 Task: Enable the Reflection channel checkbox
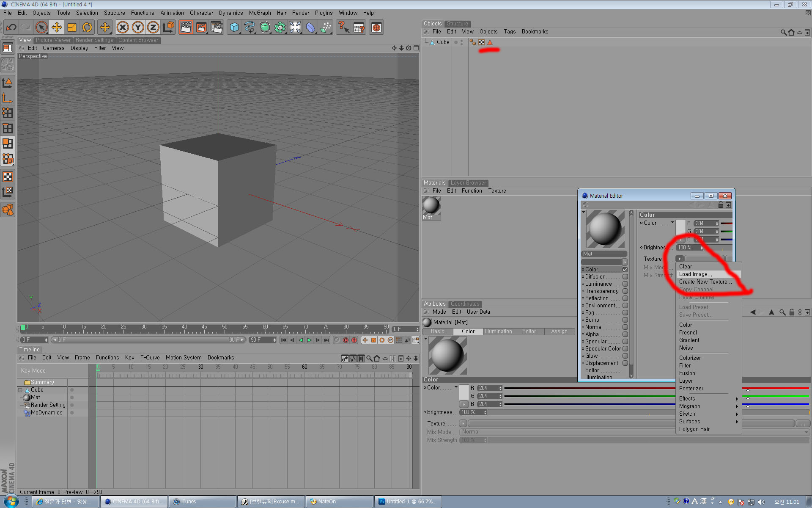click(x=625, y=298)
